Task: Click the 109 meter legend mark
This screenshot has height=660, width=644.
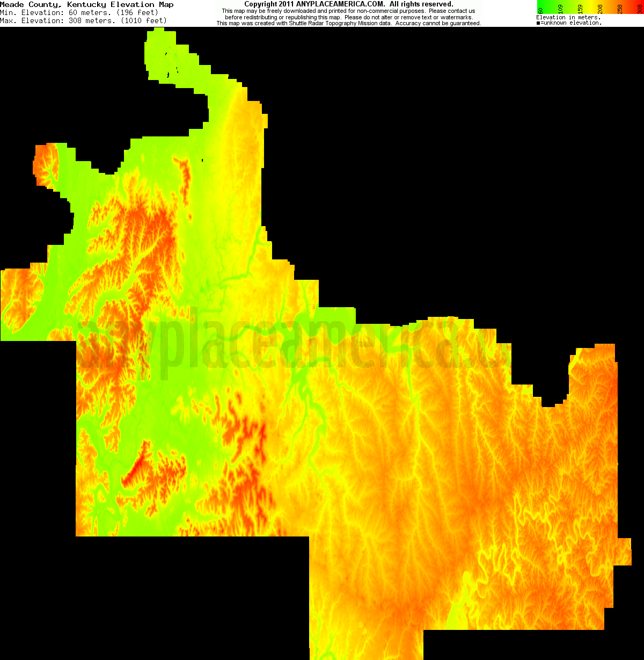Action: point(560,9)
